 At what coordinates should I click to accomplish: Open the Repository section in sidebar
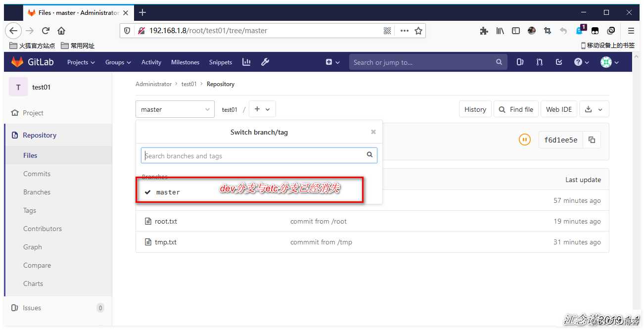(58, 135)
